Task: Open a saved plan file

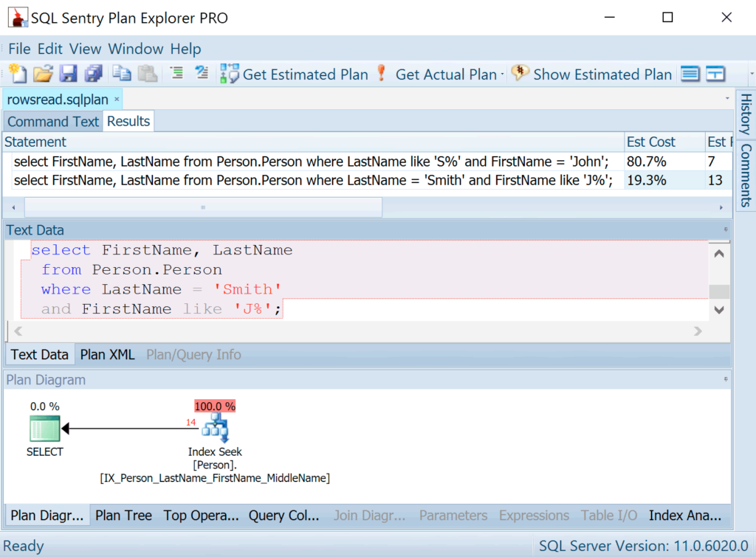Action: pos(43,74)
